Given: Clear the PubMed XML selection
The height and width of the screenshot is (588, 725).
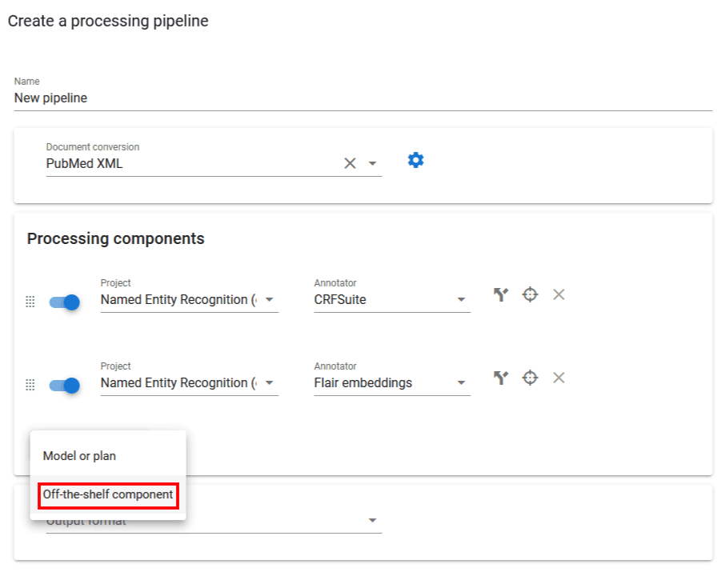Looking at the screenshot, I should [x=350, y=163].
